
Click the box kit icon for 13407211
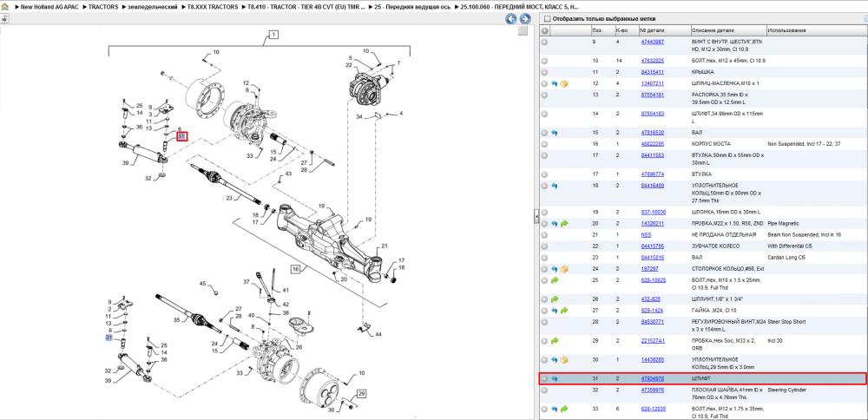point(564,83)
